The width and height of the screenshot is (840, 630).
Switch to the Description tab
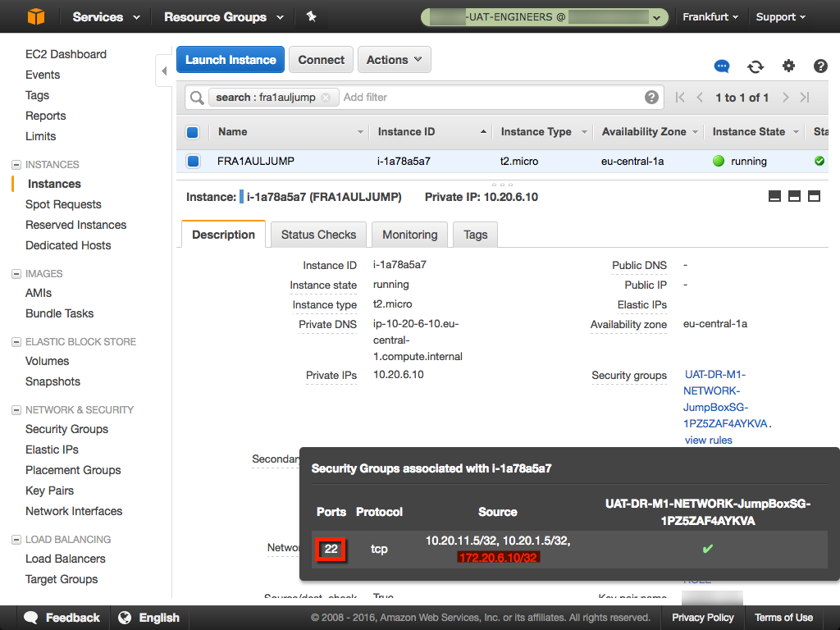coord(223,235)
